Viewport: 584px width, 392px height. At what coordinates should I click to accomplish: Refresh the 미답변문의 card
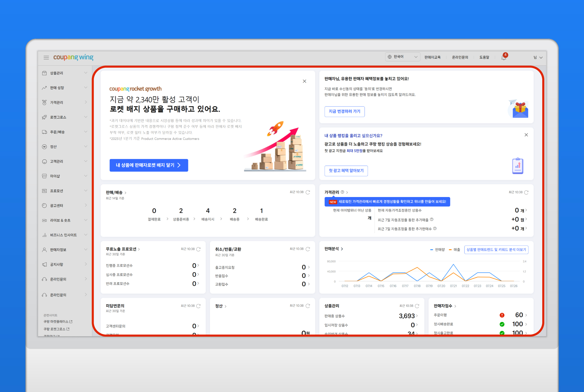pyautogui.click(x=199, y=306)
